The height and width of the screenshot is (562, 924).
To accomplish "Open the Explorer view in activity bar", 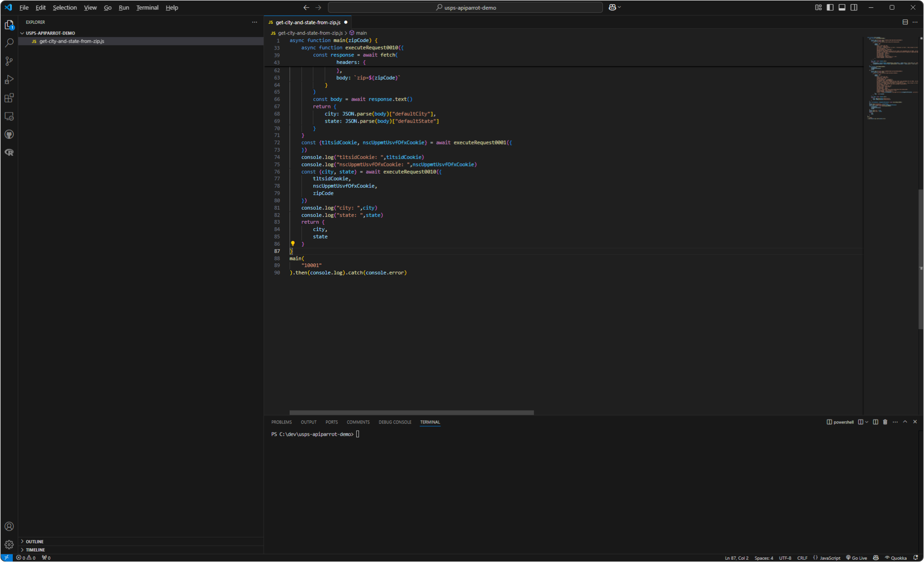I will tap(9, 25).
